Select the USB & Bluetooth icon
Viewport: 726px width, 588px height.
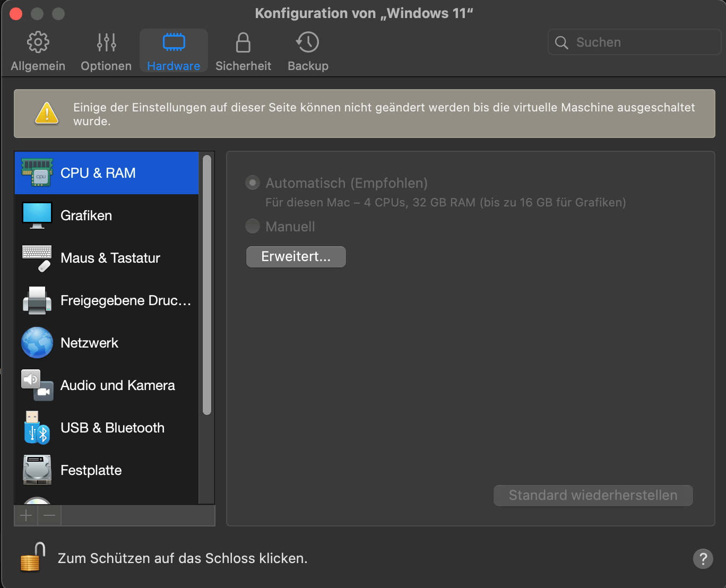point(37,428)
